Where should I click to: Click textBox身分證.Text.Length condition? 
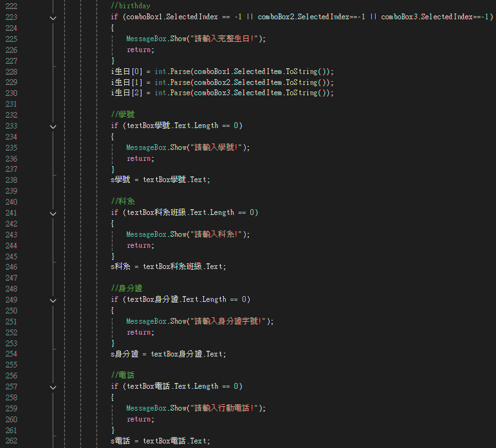[x=176, y=299]
